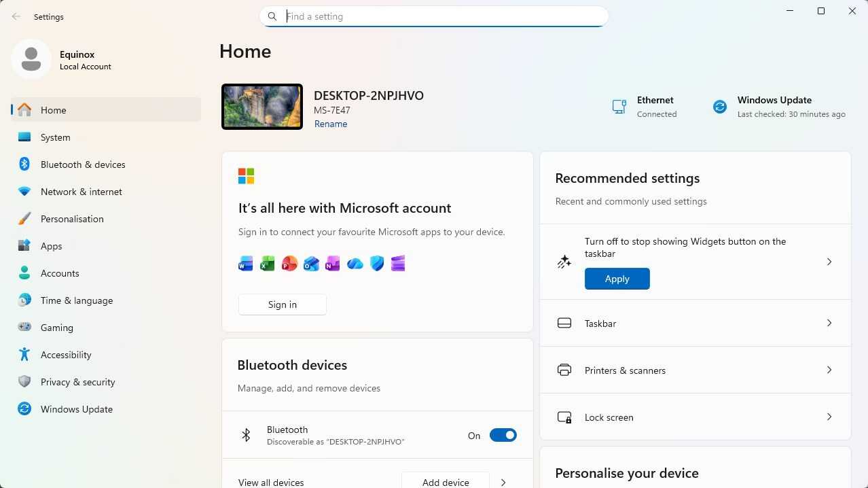Click the Rename link

pos(331,124)
